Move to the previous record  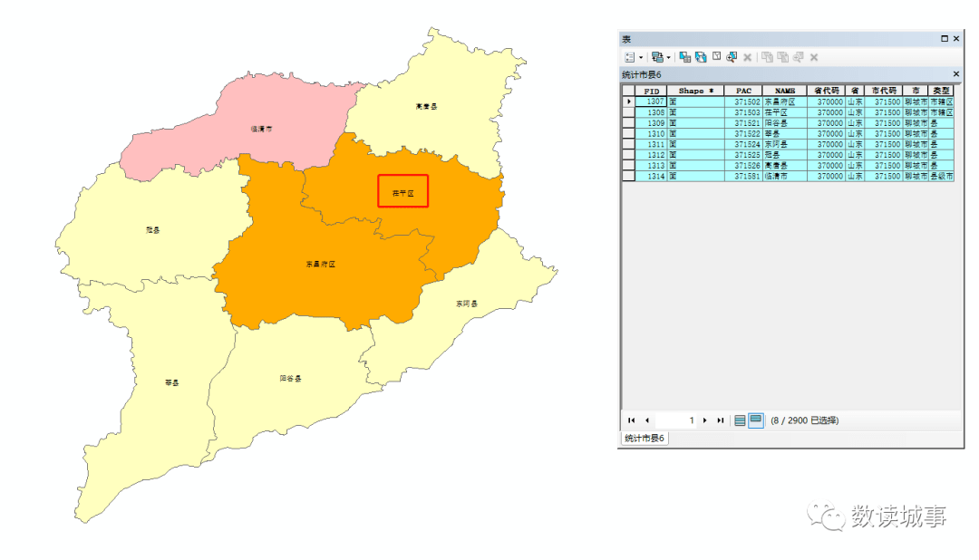[647, 420]
